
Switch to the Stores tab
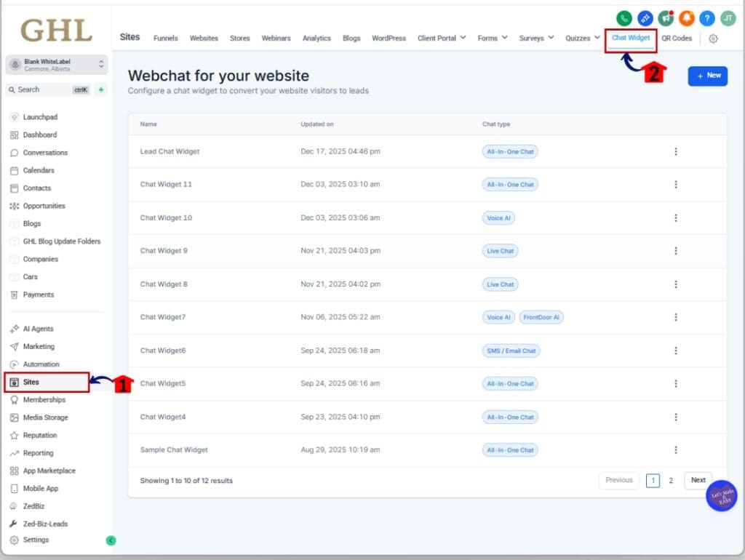click(x=240, y=38)
